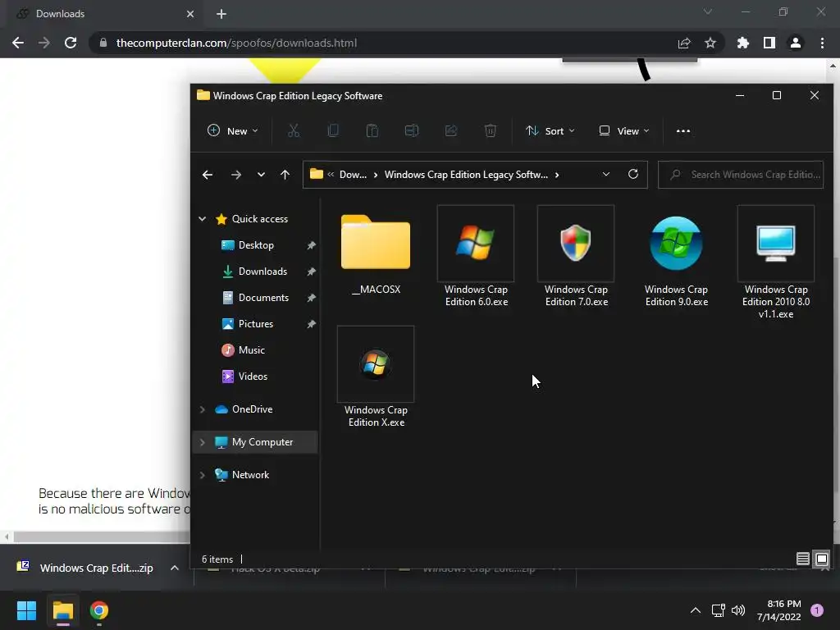Bookmark this page with star icon
The width and height of the screenshot is (840, 630).
click(x=710, y=43)
